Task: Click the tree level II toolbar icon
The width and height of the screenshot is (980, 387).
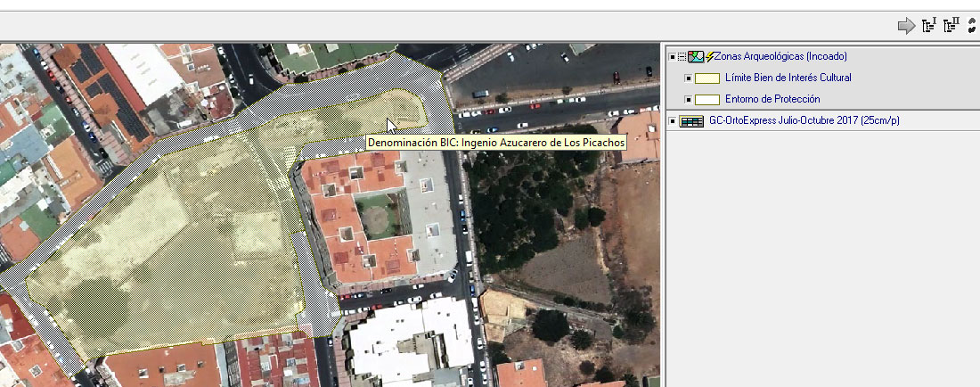Action: 951,26
